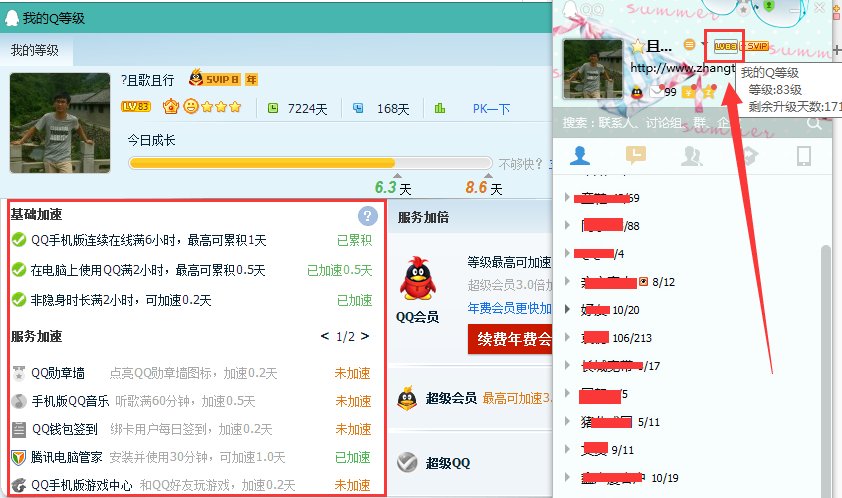This screenshot has width=842, height=498.
Task: Expand the contact group showing 5/11
Action: [567, 422]
